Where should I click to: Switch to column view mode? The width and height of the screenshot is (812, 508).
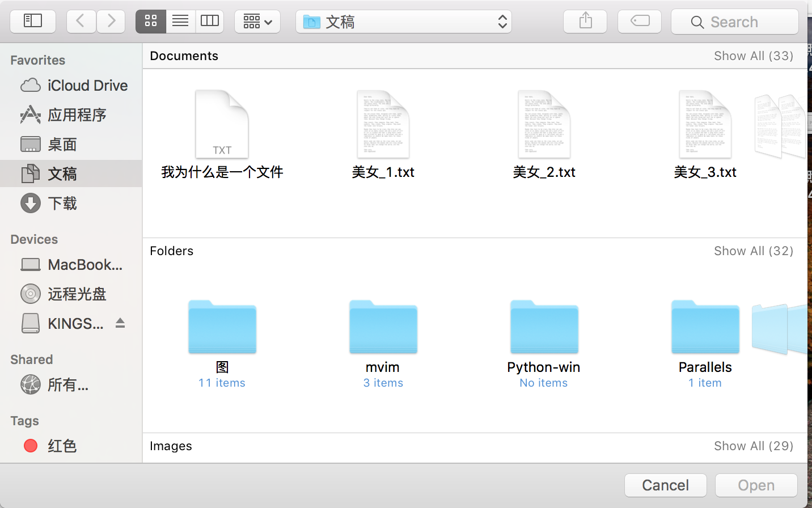pyautogui.click(x=210, y=22)
